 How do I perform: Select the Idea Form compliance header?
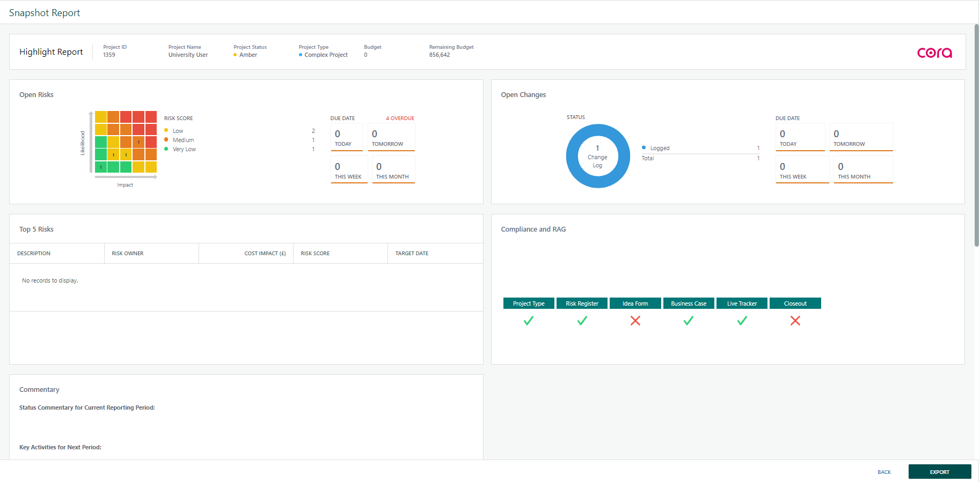635,303
